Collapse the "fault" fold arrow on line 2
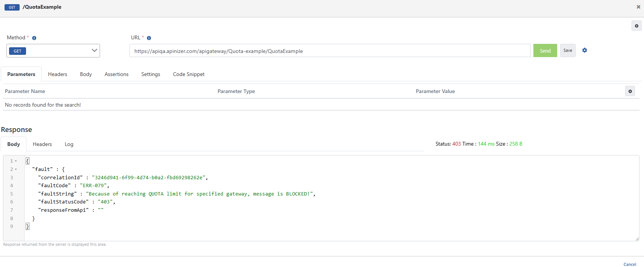The image size is (644, 267). pyautogui.click(x=16, y=169)
